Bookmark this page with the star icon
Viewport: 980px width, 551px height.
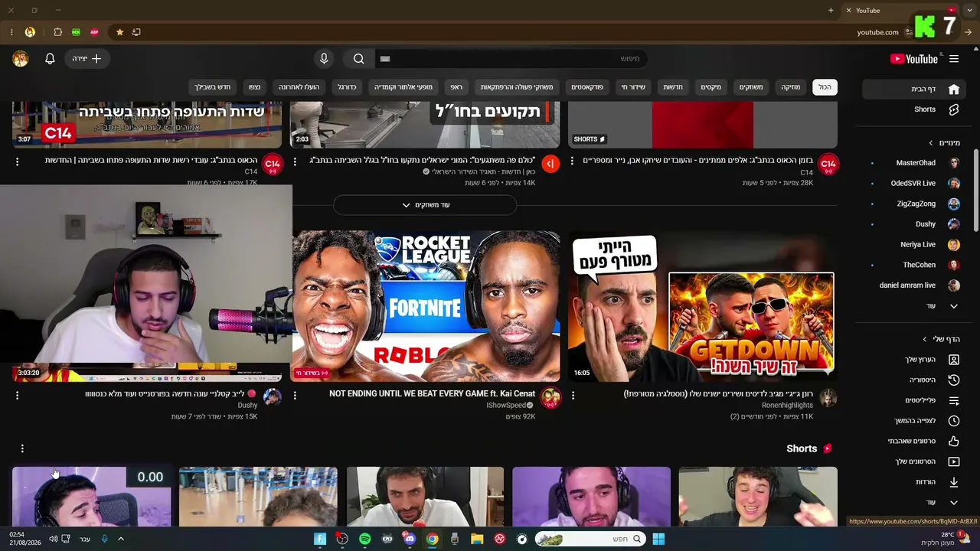(x=119, y=32)
